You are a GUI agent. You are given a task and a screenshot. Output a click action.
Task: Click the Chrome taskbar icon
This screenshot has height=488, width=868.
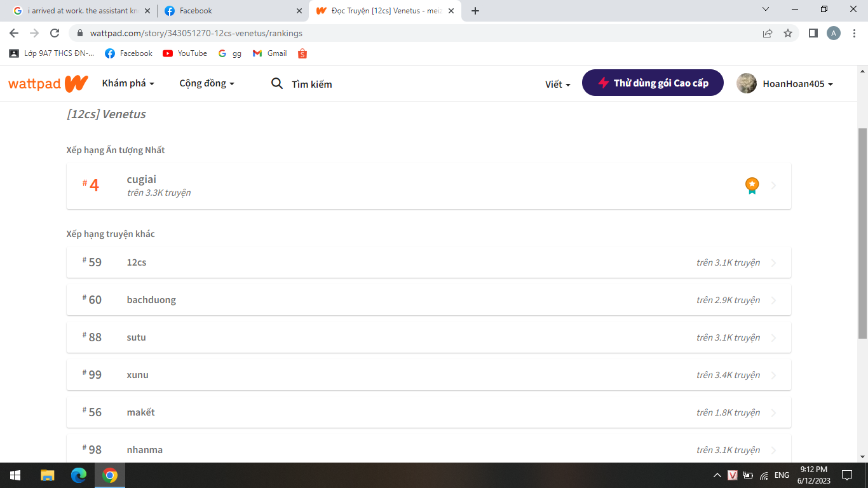(110, 475)
